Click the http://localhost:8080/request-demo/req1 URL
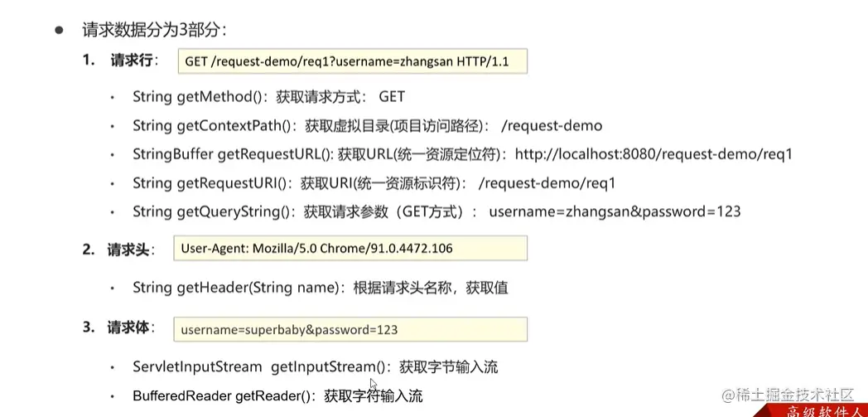The image size is (868, 417). 653,155
